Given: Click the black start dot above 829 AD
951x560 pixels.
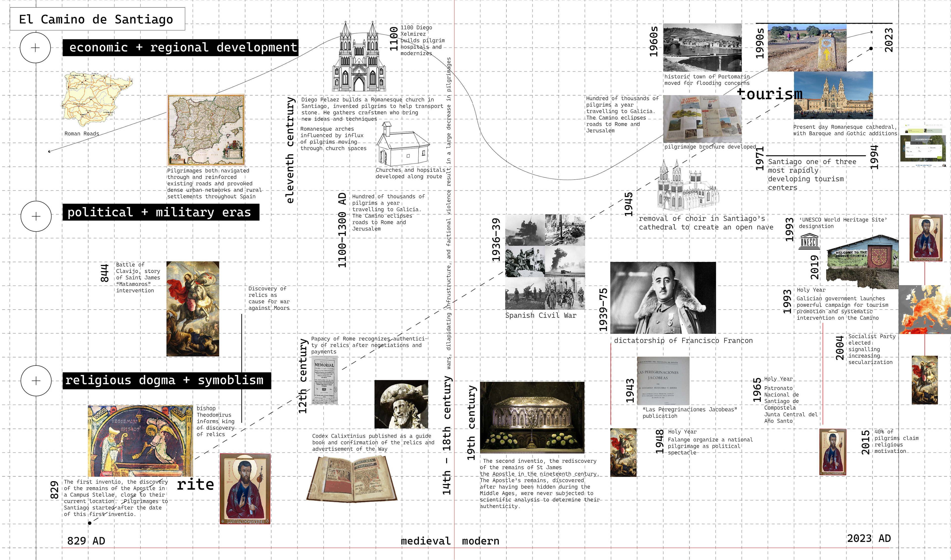Looking at the screenshot, I should coord(89,523).
